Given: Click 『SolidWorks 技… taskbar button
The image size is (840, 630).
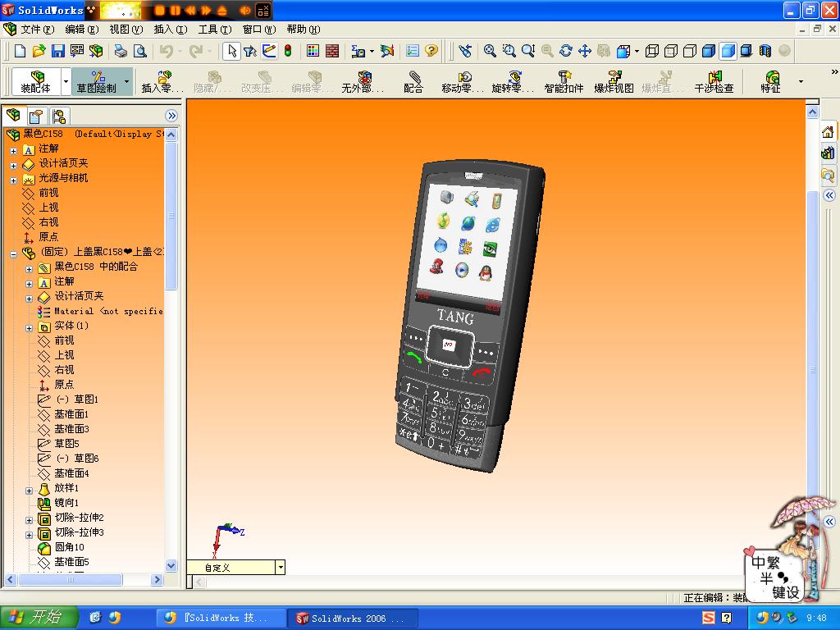Looking at the screenshot, I should tap(221, 619).
